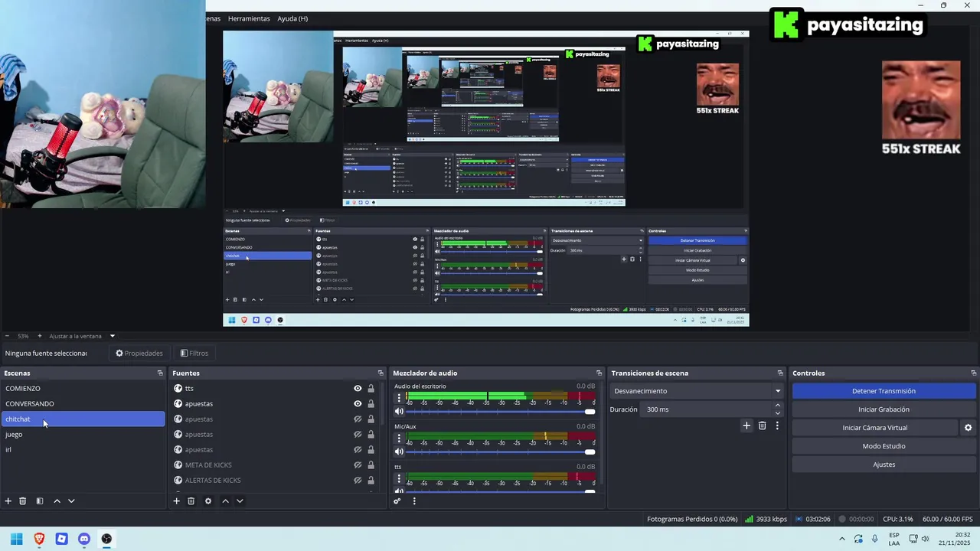Enable Modo Estudio
The image size is (980, 551).
884,446
